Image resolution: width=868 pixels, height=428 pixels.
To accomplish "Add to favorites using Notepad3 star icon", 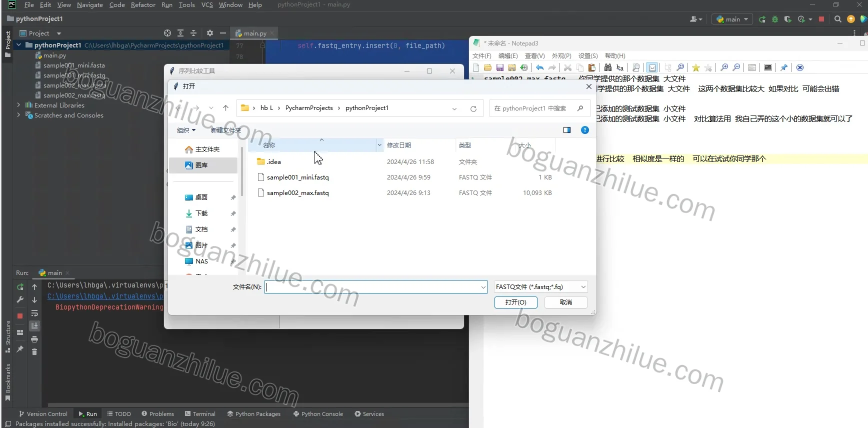I will 695,67.
